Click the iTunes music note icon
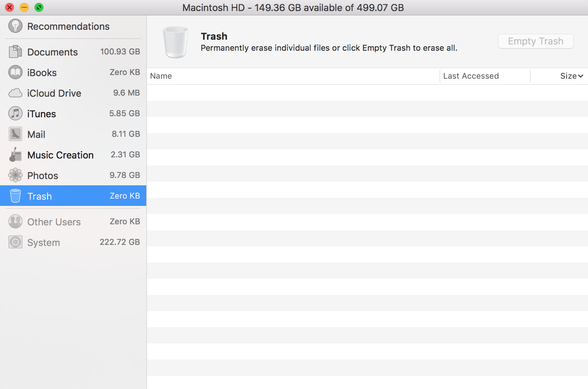 pos(15,114)
